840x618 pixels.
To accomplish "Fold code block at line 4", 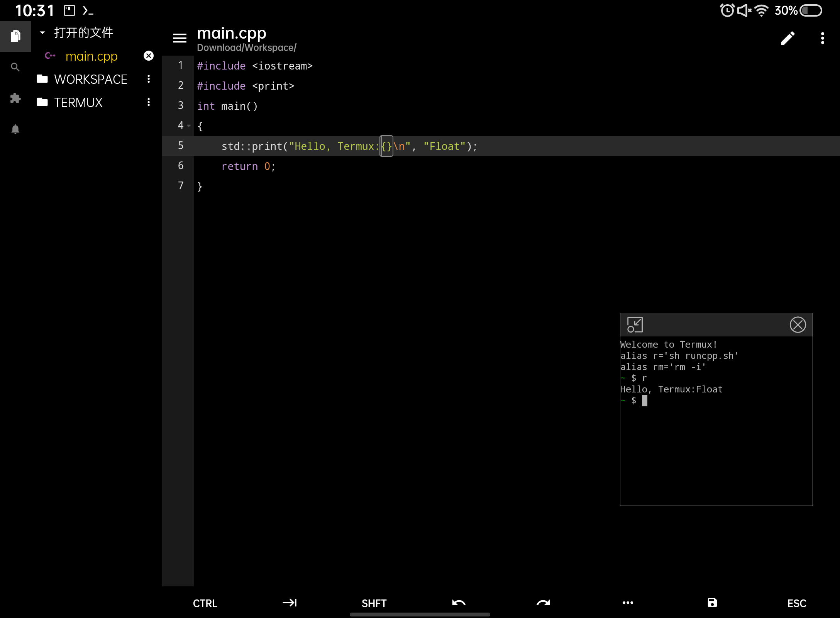I will 189,126.
